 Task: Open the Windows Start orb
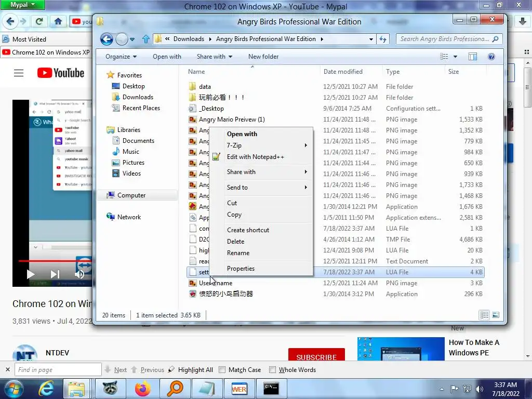tap(14, 389)
